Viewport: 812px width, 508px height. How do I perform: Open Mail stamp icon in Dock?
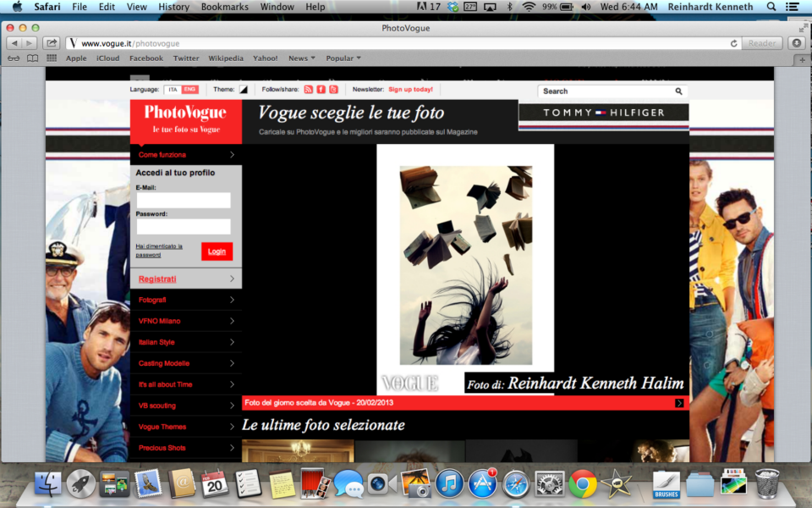(148, 483)
